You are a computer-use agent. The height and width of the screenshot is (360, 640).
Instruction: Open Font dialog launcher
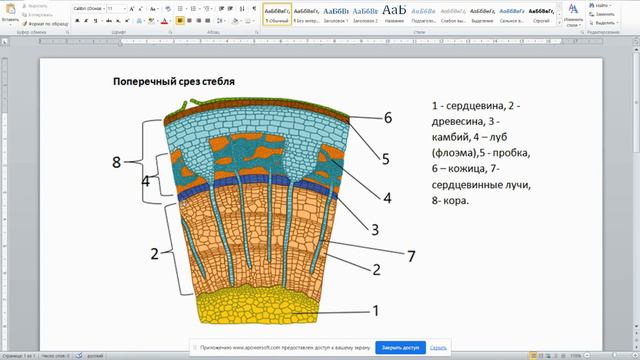[170, 32]
